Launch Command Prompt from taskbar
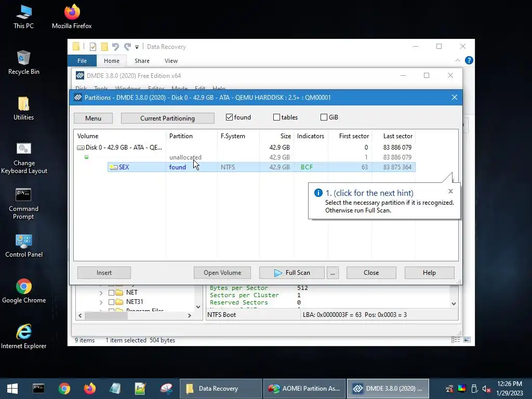The height and width of the screenshot is (399, 532). coord(38,389)
